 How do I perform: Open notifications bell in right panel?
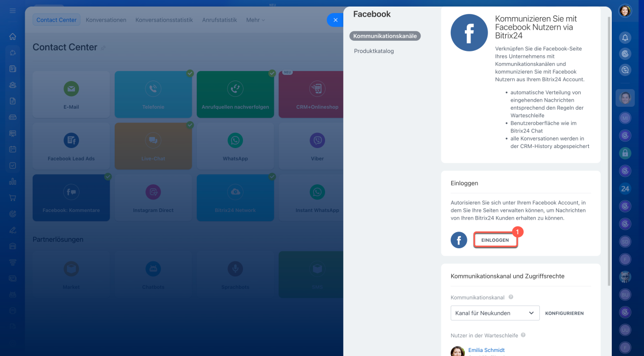(625, 37)
